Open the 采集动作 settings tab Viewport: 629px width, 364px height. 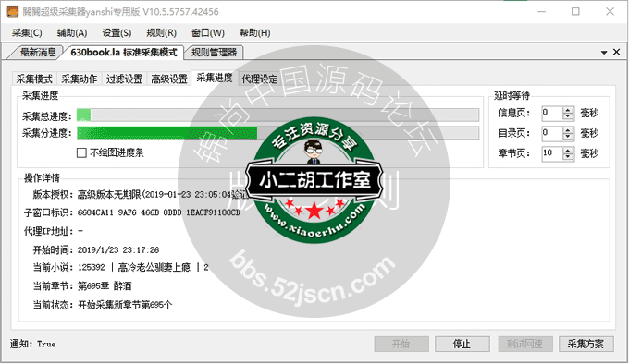80,79
